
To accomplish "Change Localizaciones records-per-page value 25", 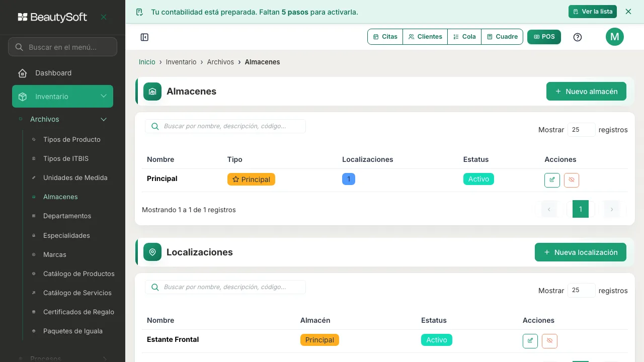I will (582, 291).
